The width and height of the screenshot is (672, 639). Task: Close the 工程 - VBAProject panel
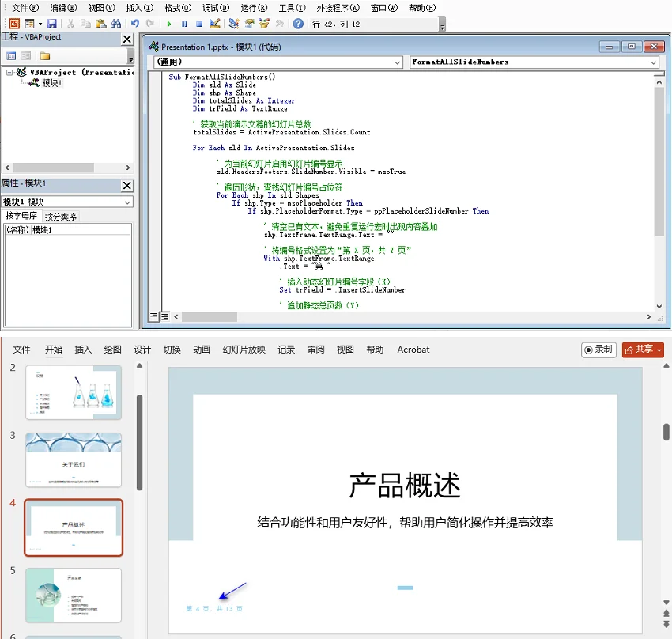tap(126, 39)
